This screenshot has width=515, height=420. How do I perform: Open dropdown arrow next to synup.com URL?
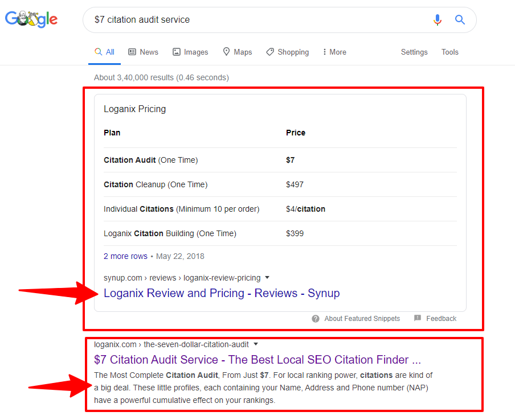pyautogui.click(x=267, y=278)
